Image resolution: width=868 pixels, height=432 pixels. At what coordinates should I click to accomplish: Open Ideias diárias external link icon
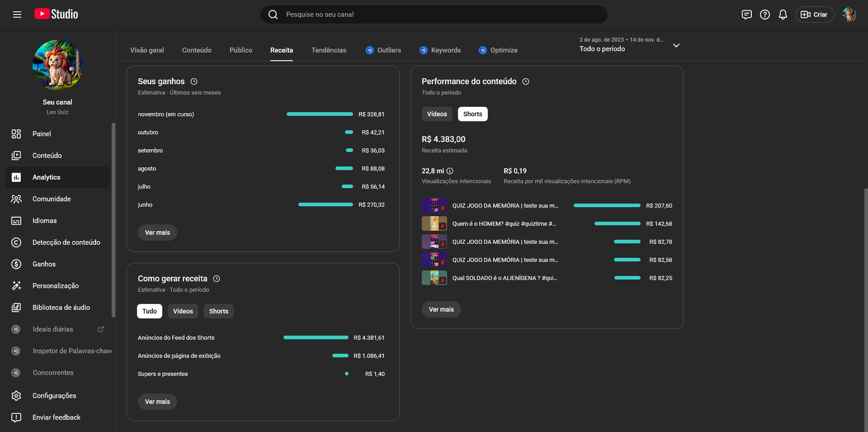click(100, 329)
